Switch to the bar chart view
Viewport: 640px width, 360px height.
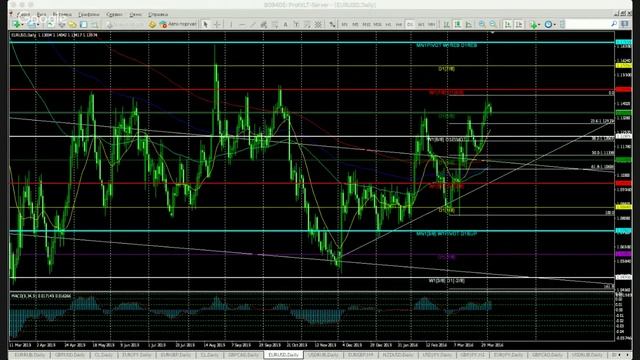(x=447, y=24)
